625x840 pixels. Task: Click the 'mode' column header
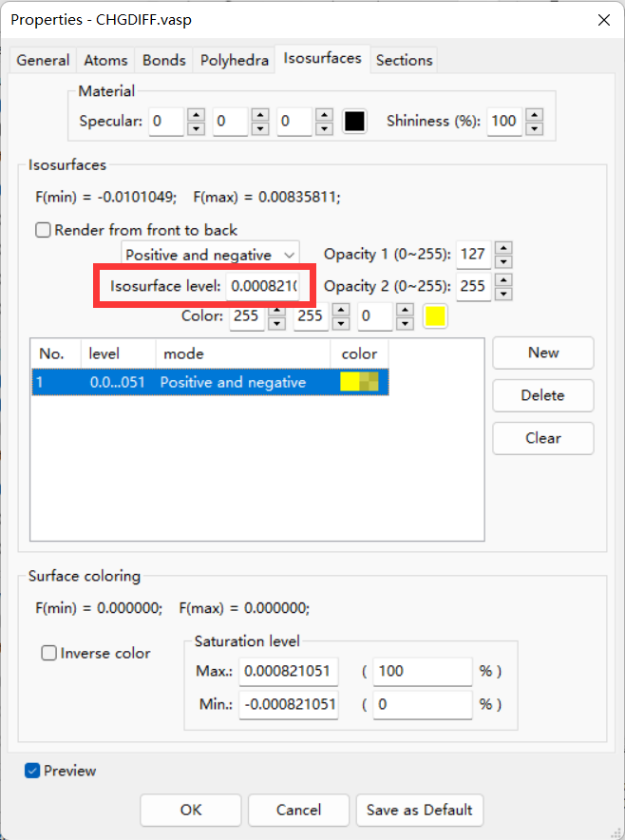click(x=243, y=353)
